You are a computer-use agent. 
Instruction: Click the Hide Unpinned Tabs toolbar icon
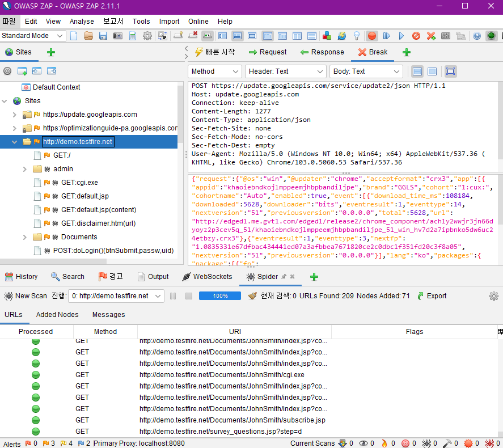pyautogui.click(x=193, y=36)
